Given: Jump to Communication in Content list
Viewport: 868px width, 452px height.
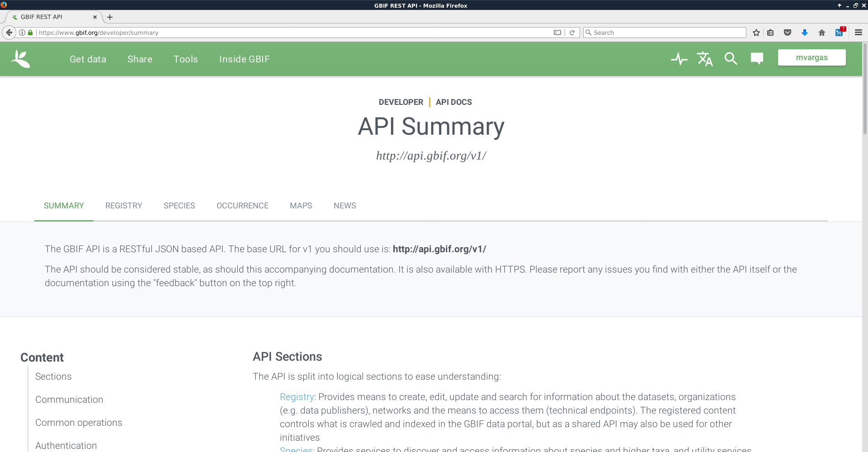Looking at the screenshot, I should point(69,400).
